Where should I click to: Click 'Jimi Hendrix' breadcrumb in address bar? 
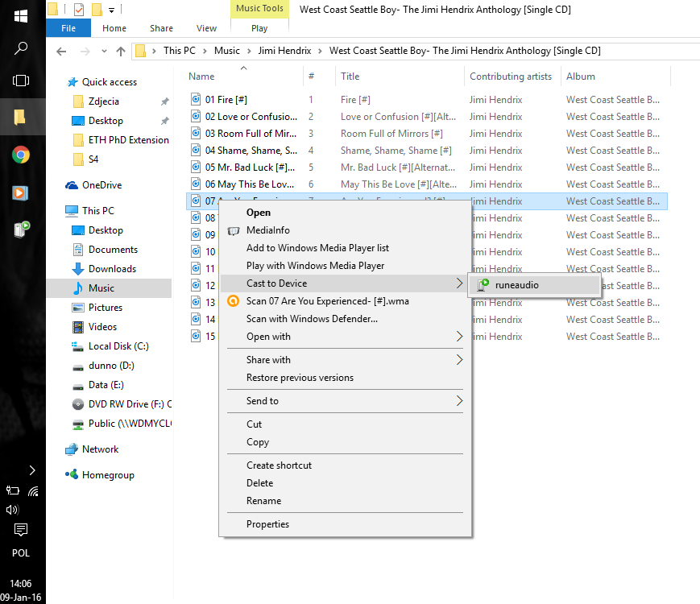click(x=284, y=51)
